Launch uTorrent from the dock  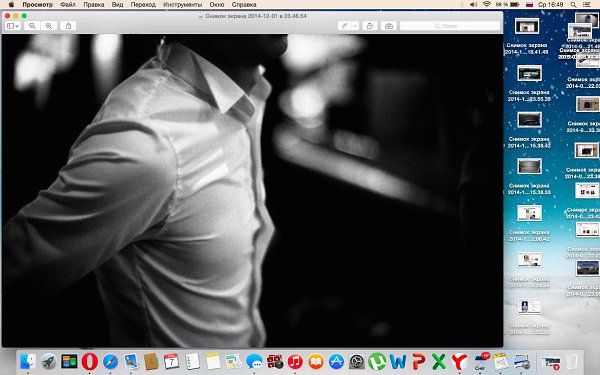[377, 361]
